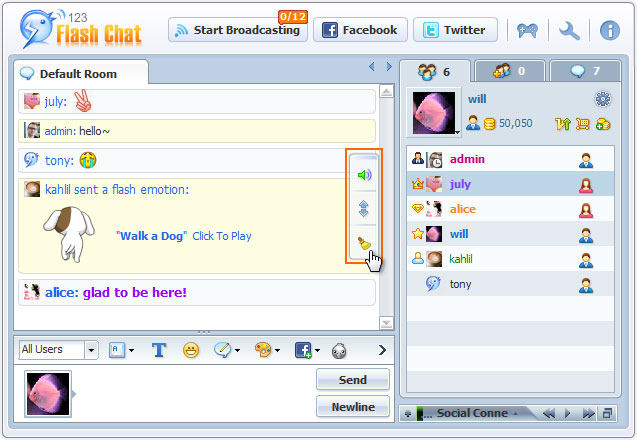Click admin's gender icon in user list
This screenshot has height=440, width=637.
[585, 160]
